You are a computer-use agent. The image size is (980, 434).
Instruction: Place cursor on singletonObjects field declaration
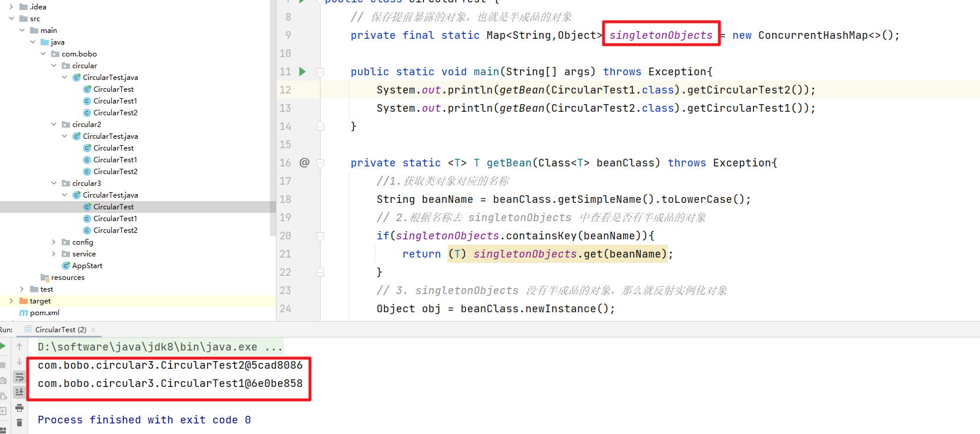click(x=661, y=35)
